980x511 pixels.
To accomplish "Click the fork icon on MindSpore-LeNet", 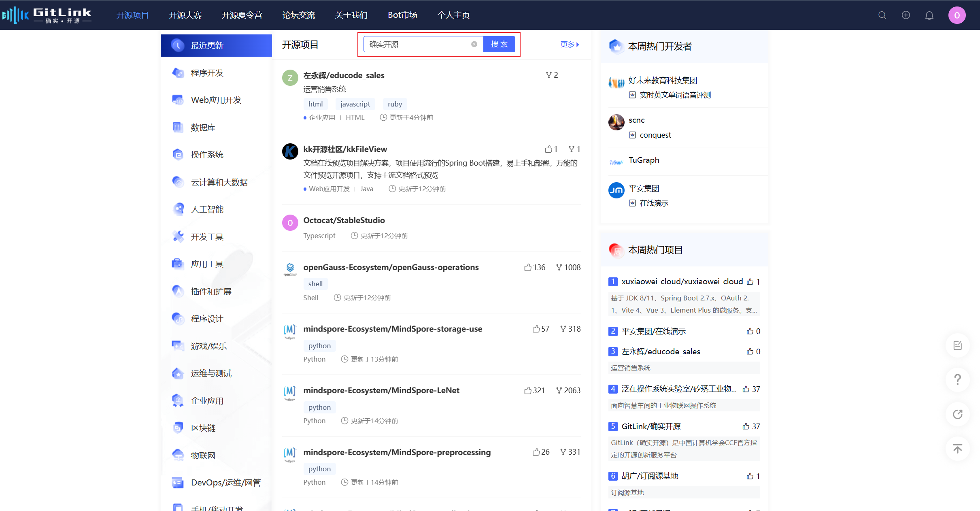I will pos(559,390).
